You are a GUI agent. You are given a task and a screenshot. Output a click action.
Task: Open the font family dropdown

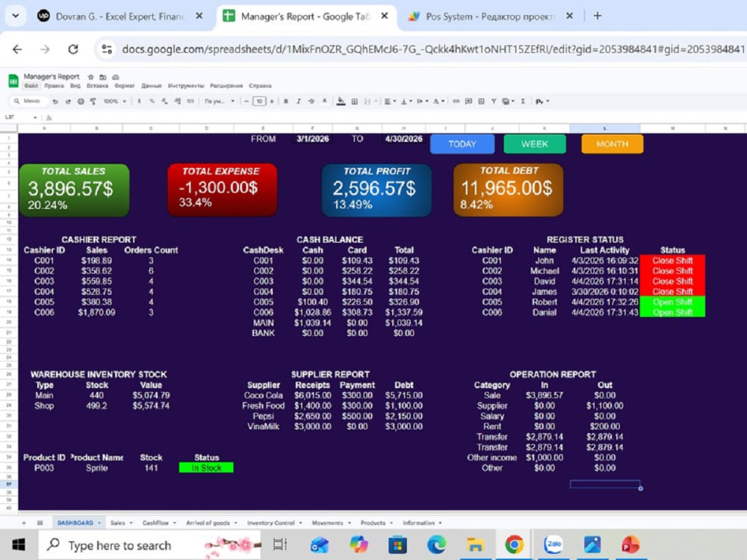click(x=220, y=102)
